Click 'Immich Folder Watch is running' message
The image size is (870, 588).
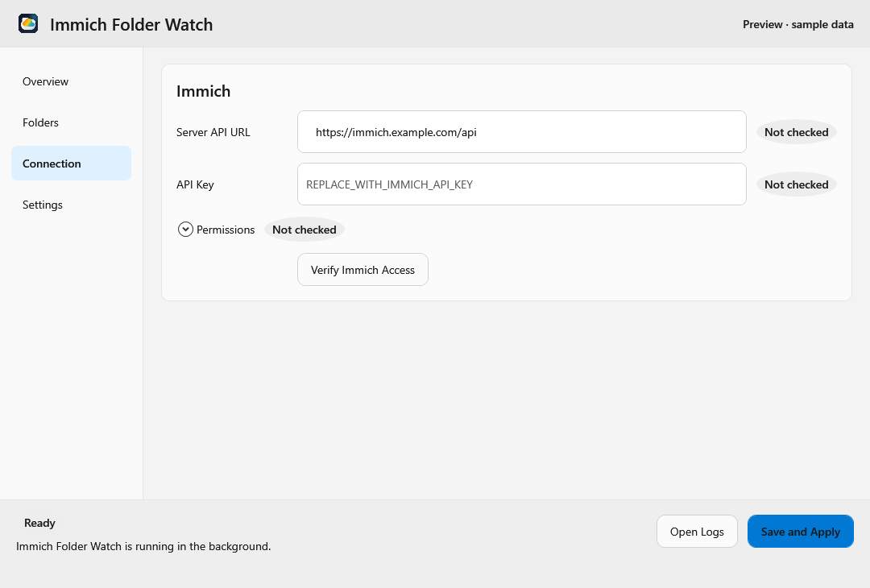point(143,546)
